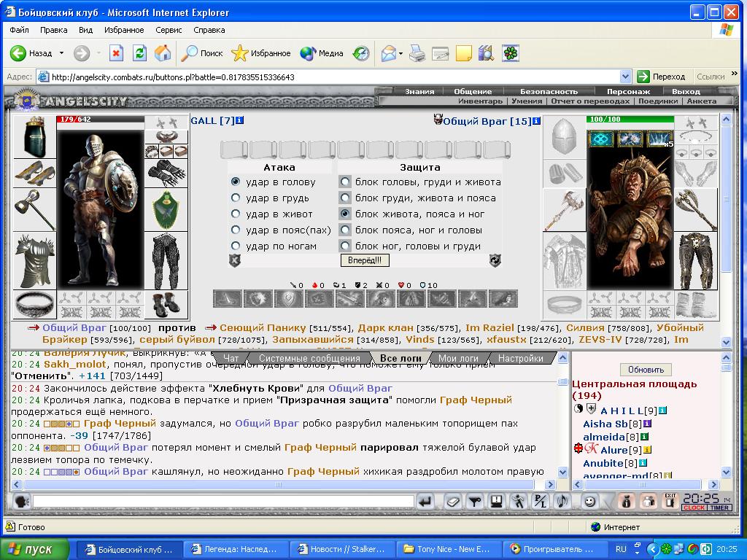Choose 'блок головы, груди и живота'
Image resolution: width=747 pixels, height=560 pixels.
point(345,182)
